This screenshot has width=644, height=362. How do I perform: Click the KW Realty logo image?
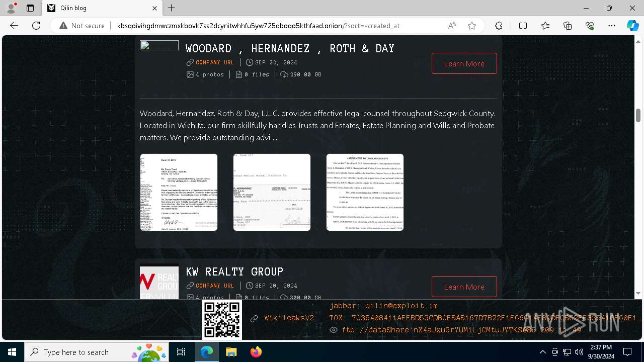pyautogui.click(x=159, y=283)
